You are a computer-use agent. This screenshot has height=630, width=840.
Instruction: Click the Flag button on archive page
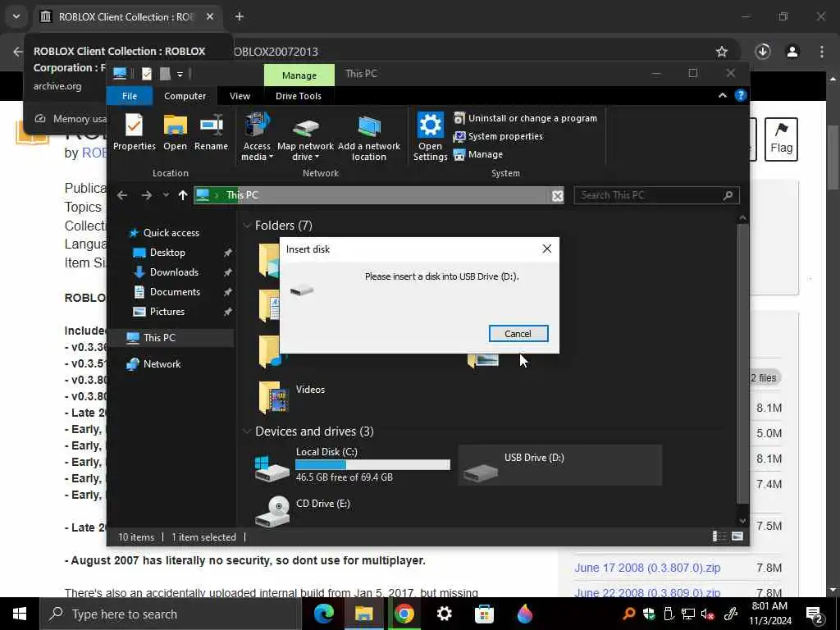pos(781,139)
